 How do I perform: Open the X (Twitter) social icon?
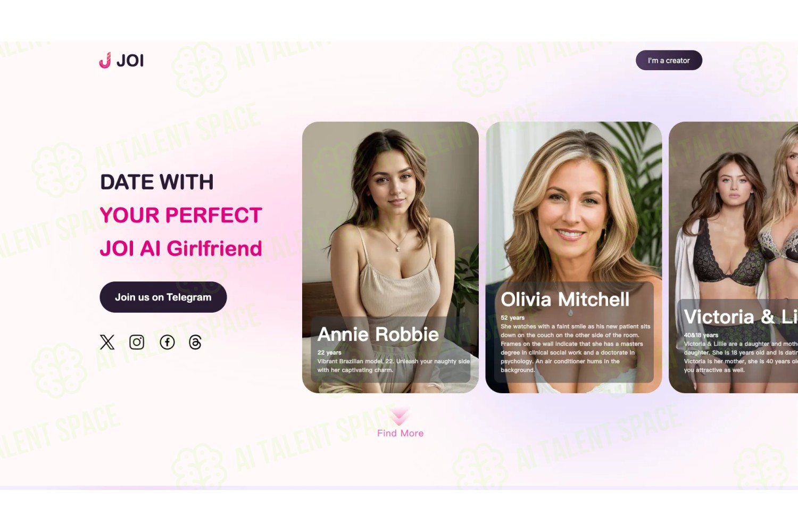click(x=107, y=342)
